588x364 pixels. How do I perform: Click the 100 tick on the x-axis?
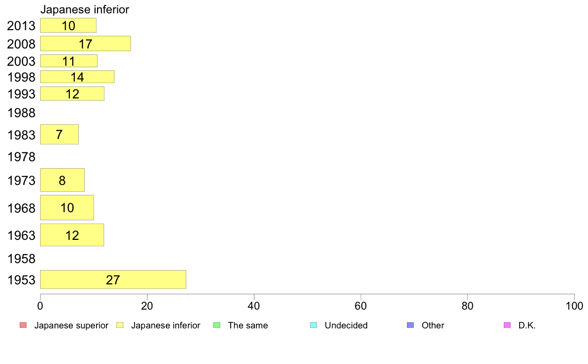point(574,306)
